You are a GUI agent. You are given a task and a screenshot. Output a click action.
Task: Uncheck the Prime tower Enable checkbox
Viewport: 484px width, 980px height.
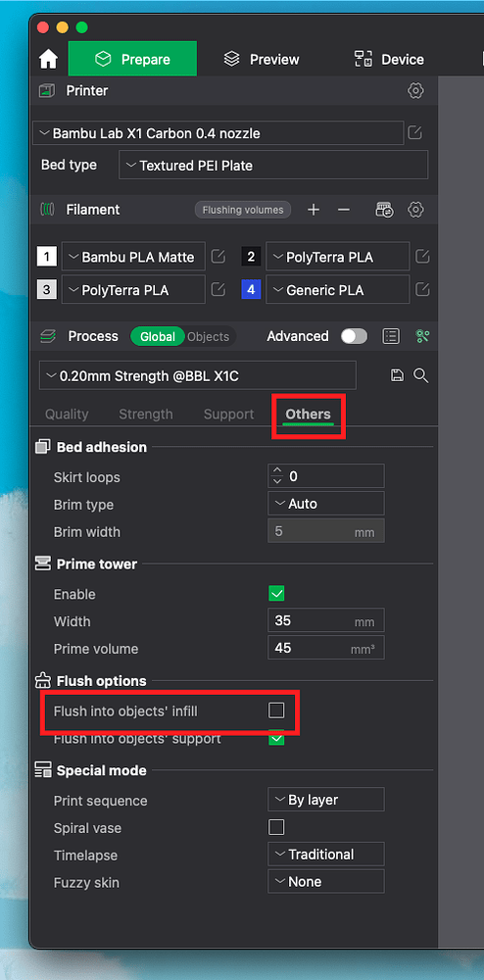(x=276, y=593)
